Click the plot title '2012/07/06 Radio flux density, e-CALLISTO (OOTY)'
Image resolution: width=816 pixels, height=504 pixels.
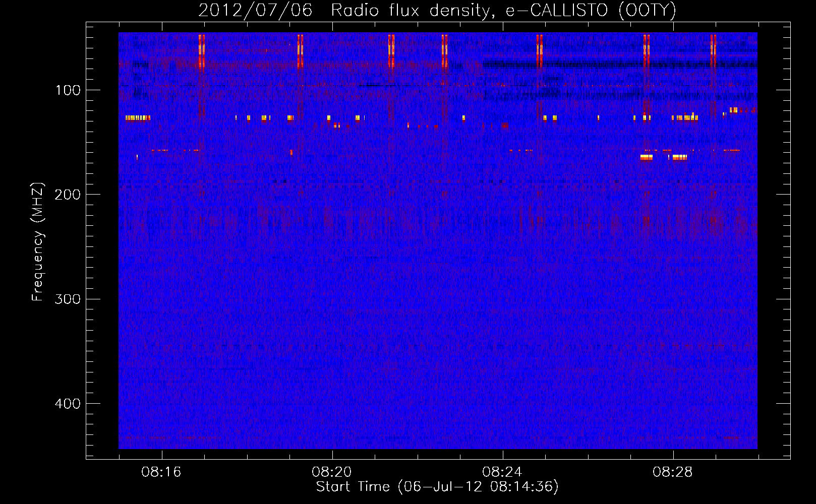click(437, 10)
